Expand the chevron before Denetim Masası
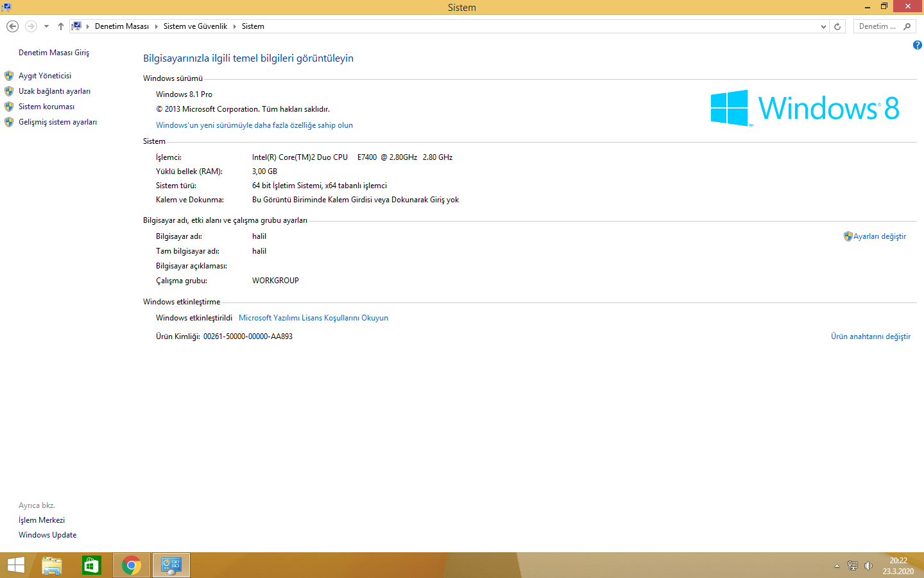This screenshot has width=924, height=578. (x=88, y=26)
